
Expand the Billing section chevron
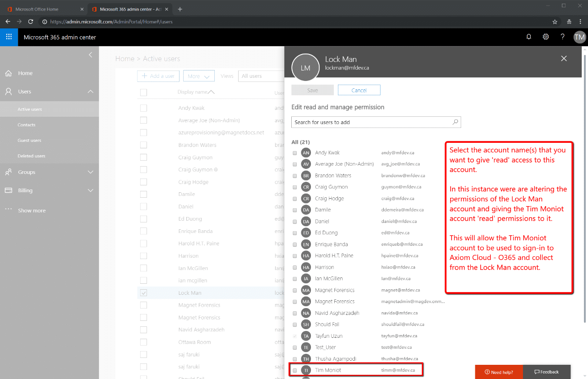[90, 190]
